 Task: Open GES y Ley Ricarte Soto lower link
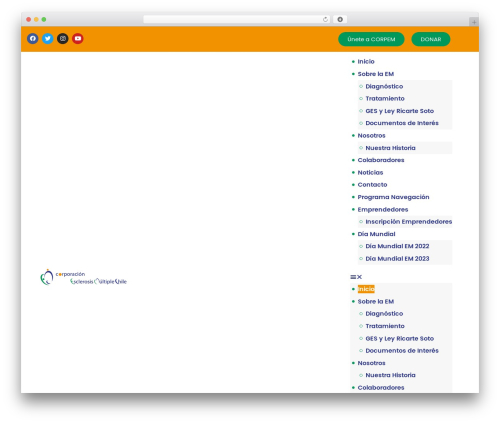400,339
